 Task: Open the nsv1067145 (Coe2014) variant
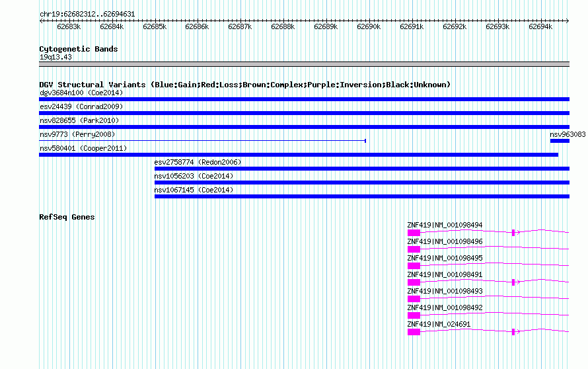362,196
